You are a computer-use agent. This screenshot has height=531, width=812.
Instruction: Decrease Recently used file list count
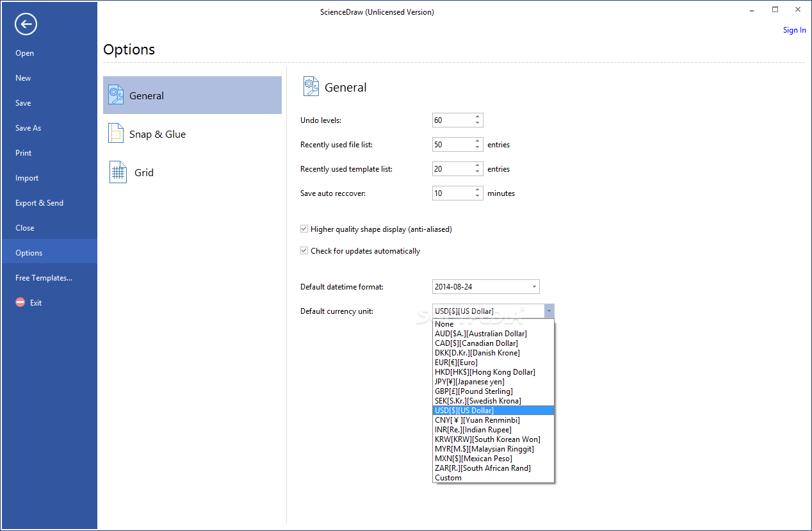click(x=478, y=147)
